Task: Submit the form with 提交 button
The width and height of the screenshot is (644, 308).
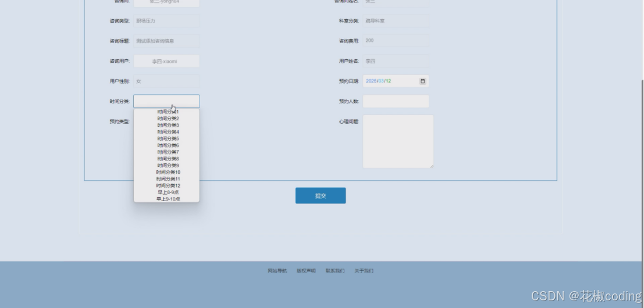Action: tap(321, 196)
